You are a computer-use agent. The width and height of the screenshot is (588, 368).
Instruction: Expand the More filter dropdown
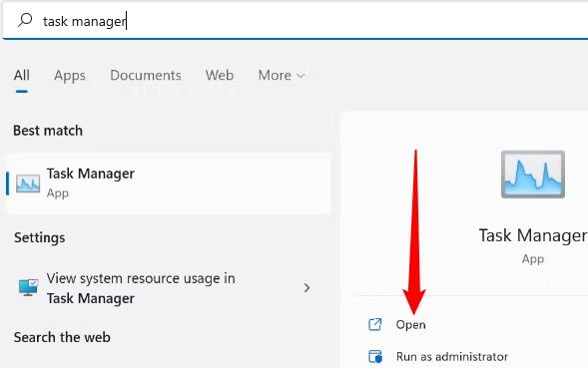click(282, 76)
